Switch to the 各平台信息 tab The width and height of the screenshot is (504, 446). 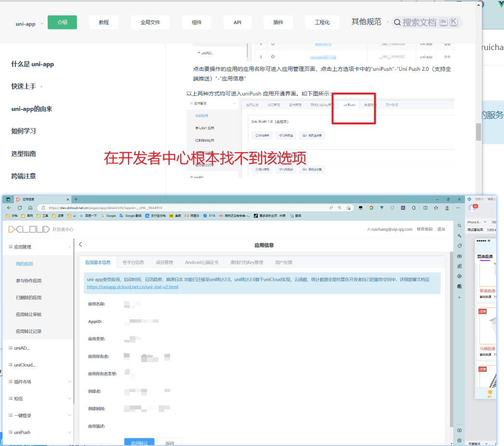click(133, 262)
